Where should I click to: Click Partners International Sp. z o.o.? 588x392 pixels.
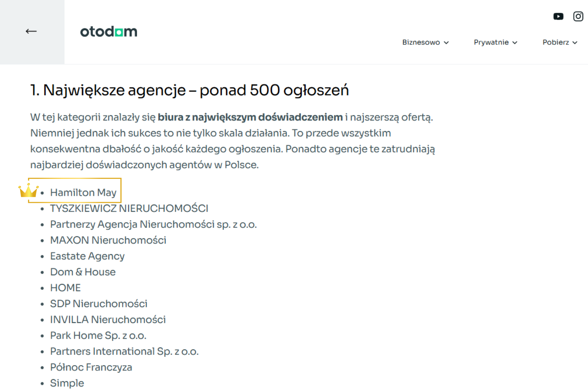[124, 351]
